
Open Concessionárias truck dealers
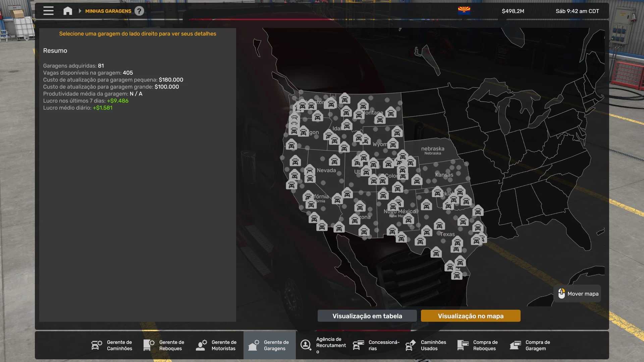[x=376, y=345]
